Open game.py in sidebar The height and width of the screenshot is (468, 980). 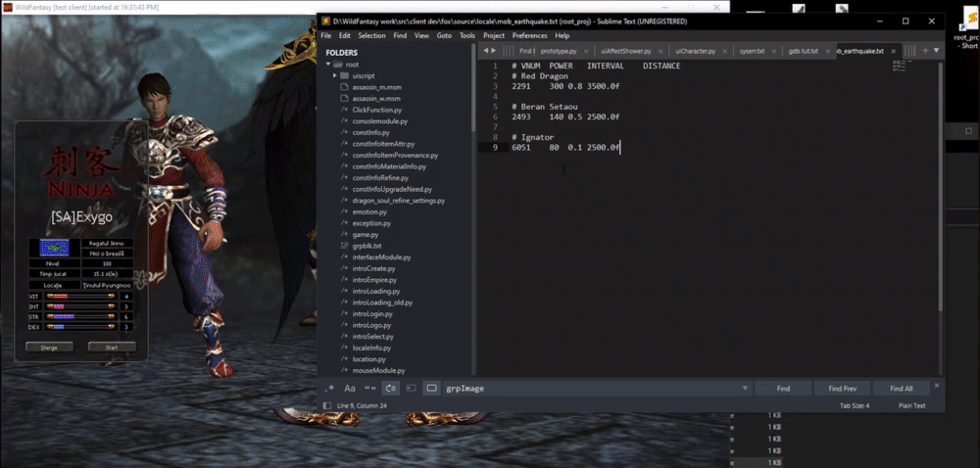[x=365, y=235]
